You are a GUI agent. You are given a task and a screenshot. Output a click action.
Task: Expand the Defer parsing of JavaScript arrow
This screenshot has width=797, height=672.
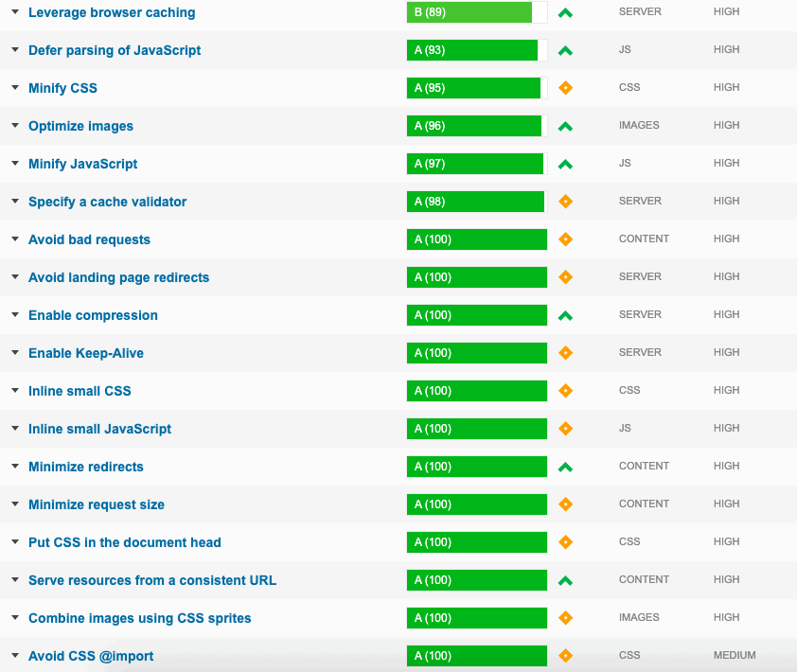(15, 50)
